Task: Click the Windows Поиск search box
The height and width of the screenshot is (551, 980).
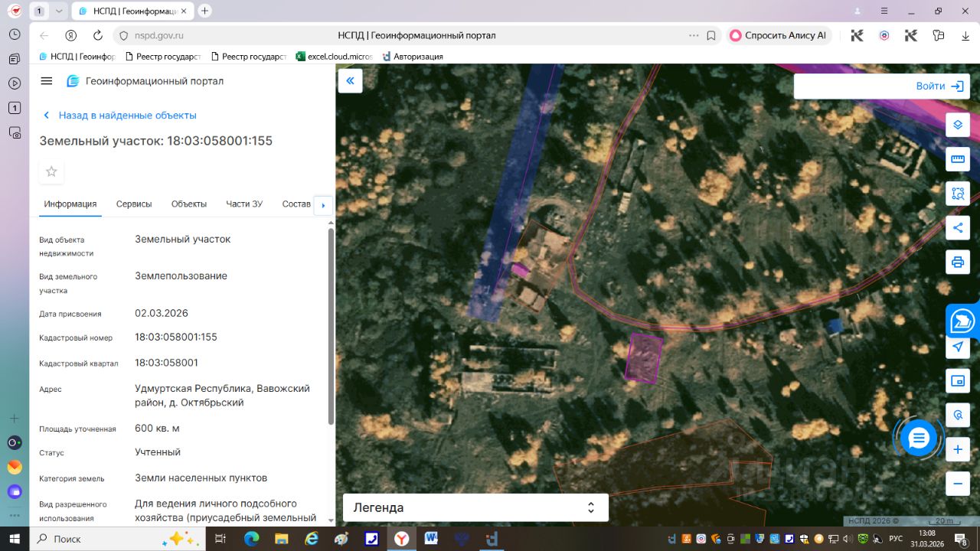Action: pos(117,539)
